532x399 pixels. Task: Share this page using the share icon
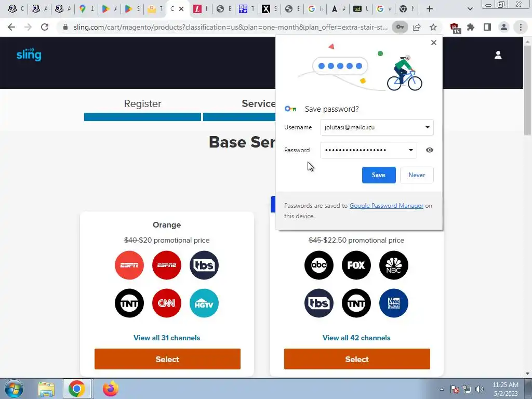pyautogui.click(x=417, y=27)
